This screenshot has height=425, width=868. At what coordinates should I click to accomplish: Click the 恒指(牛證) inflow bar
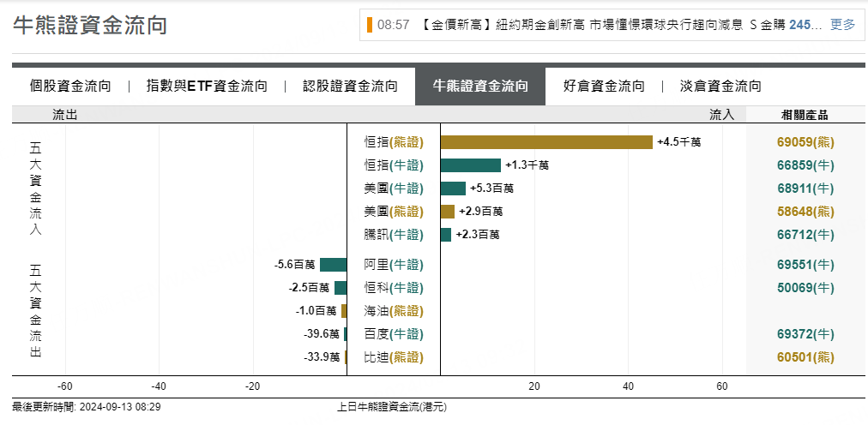tap(471, 165)
